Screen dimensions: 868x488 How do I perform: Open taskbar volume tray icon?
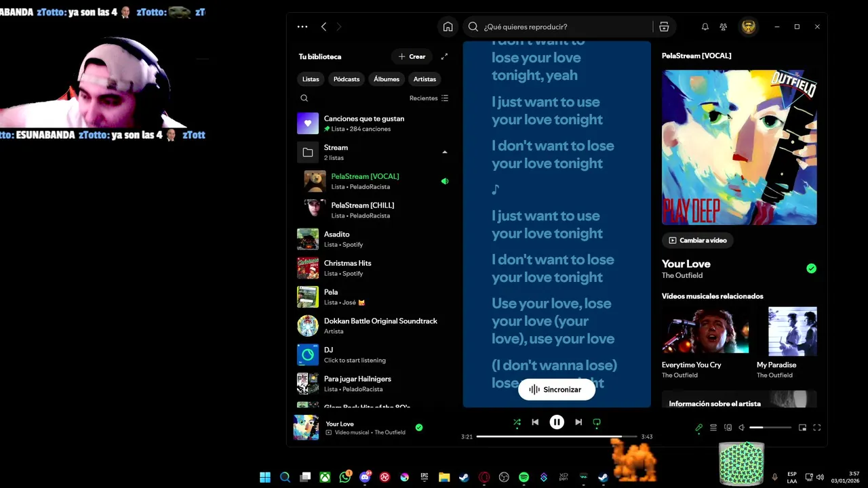point(820,477)
